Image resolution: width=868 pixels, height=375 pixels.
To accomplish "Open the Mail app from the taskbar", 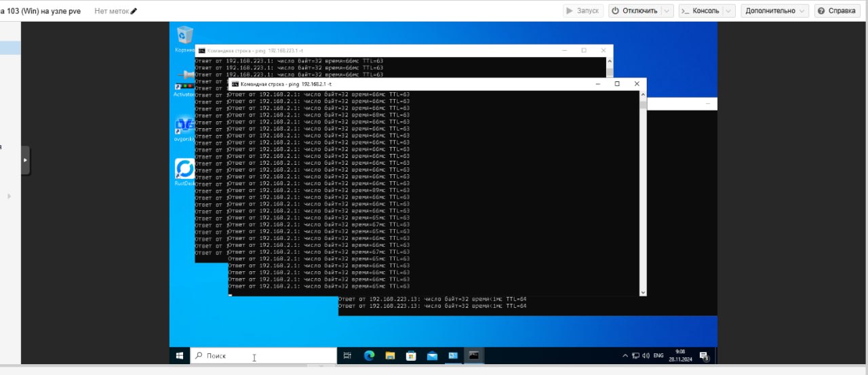I will 432,355.
